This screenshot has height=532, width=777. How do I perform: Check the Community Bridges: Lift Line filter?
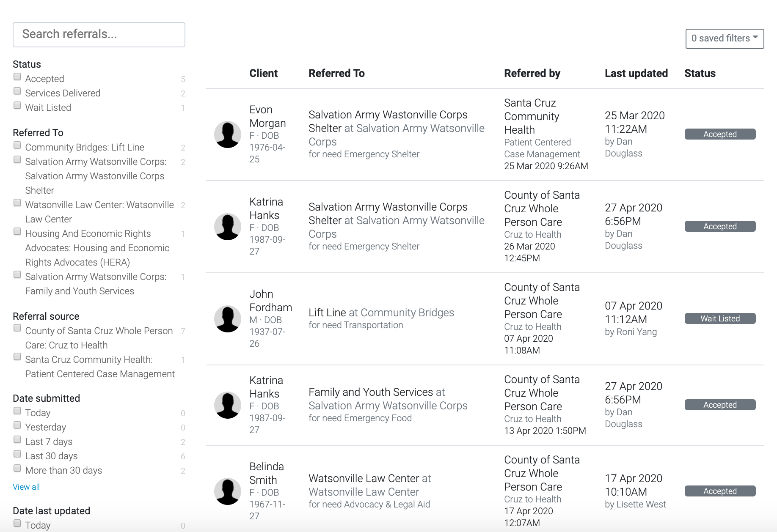click(x=17, y=145)
